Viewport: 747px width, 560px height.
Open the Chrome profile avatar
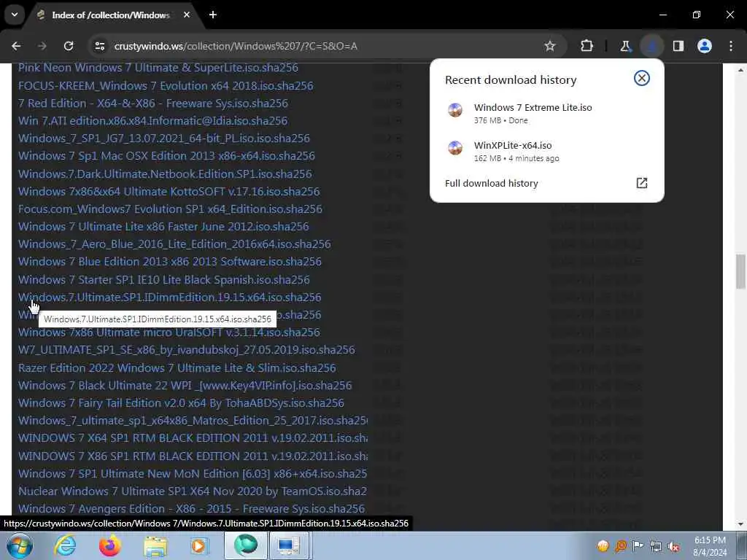(x=705, y=46)
